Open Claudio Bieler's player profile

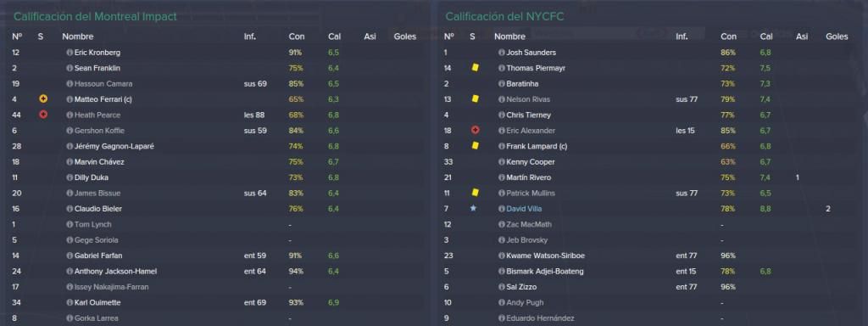coord(98,209)
